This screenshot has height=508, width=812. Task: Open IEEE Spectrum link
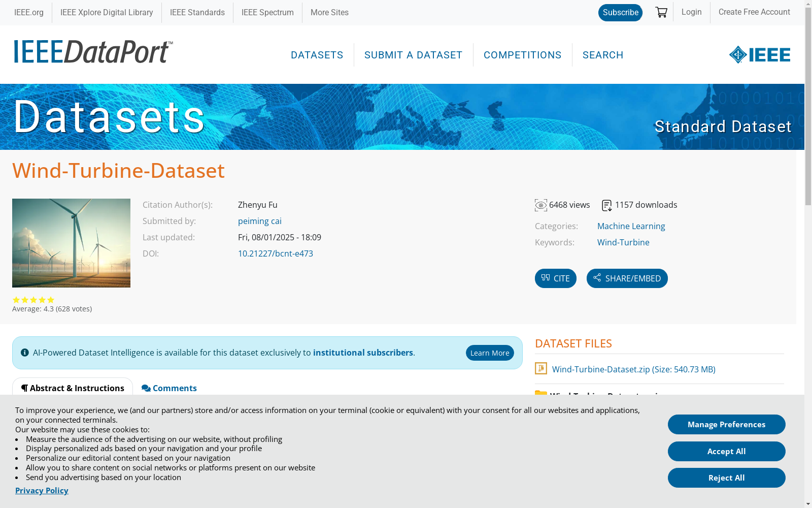coord(267,13)
